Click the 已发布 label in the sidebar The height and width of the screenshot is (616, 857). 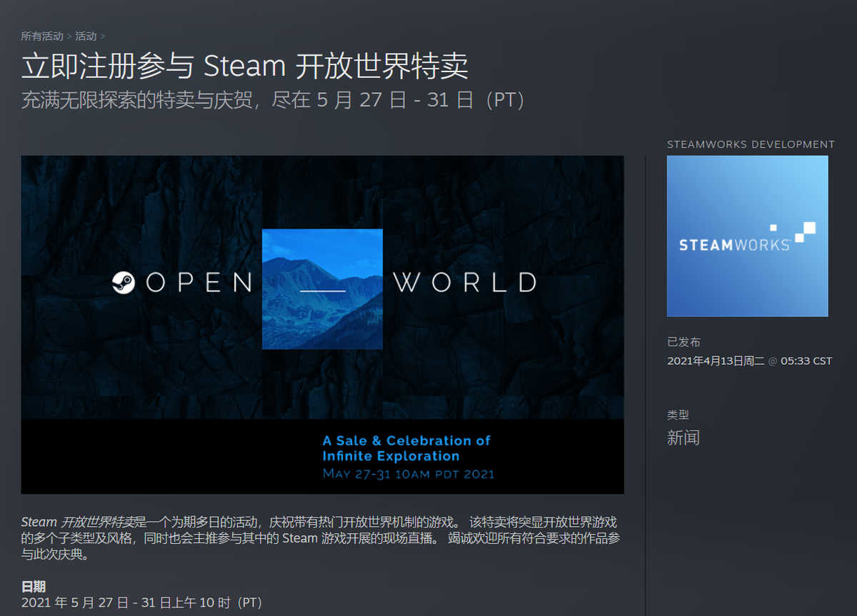click(x=683, y=342)
